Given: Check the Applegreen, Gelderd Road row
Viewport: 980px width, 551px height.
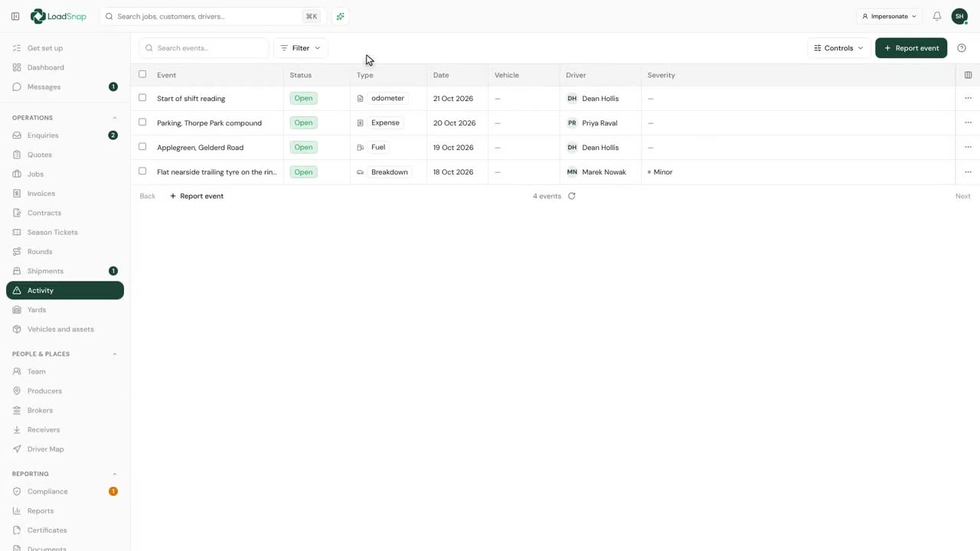Looking at the screenshot, I should [x=142, y=147].
